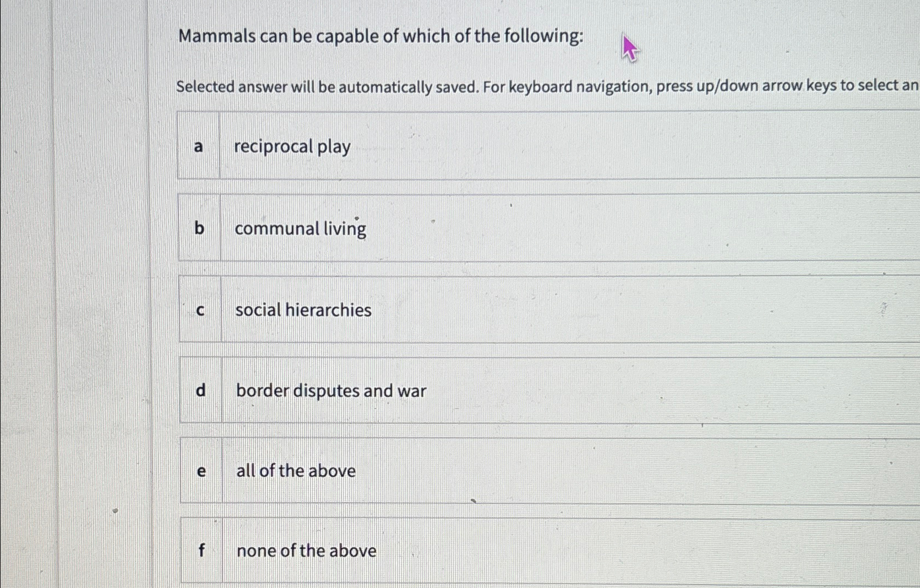Select answer option "social hierarchies"
The width and height of the screenshot is (920, 588).
[302, 309]
